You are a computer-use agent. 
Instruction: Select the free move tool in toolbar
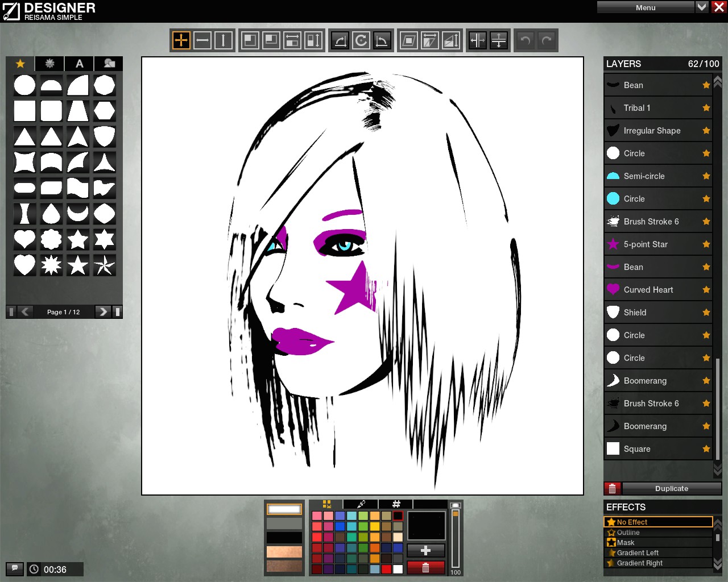pos(181,40)
